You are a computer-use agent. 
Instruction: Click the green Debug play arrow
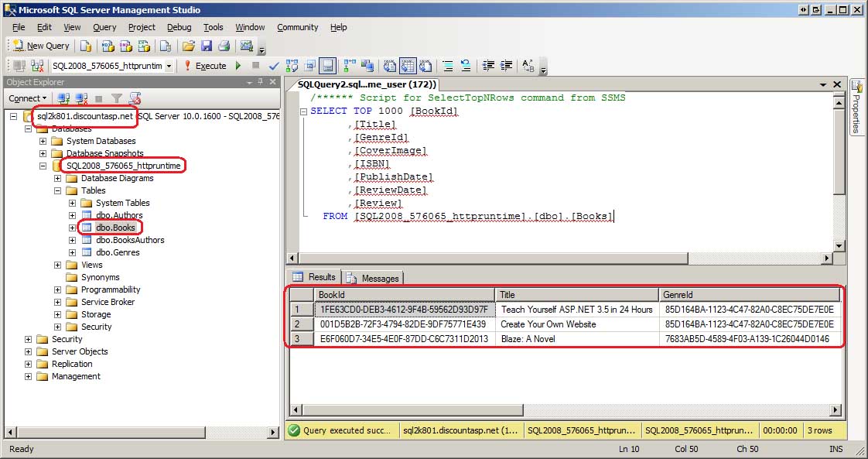click(238, 66)
